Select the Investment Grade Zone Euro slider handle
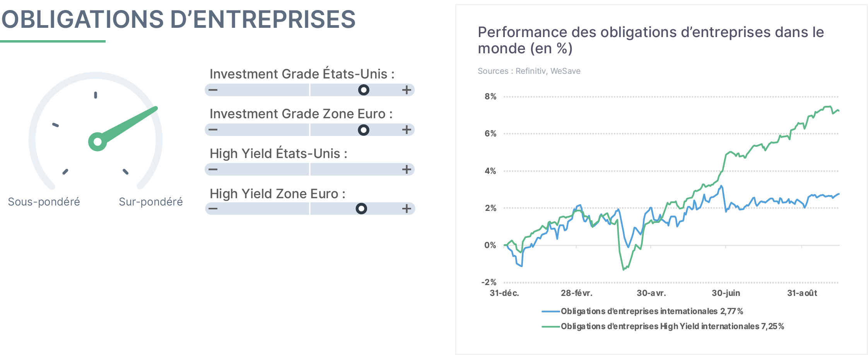This screenshot has height=355, width=868. tap(364, 130)
